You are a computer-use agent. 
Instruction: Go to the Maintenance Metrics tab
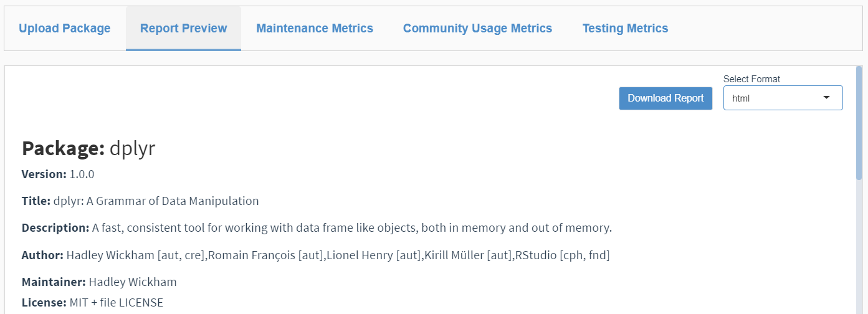pyautogui.click(x=315, y=29)
